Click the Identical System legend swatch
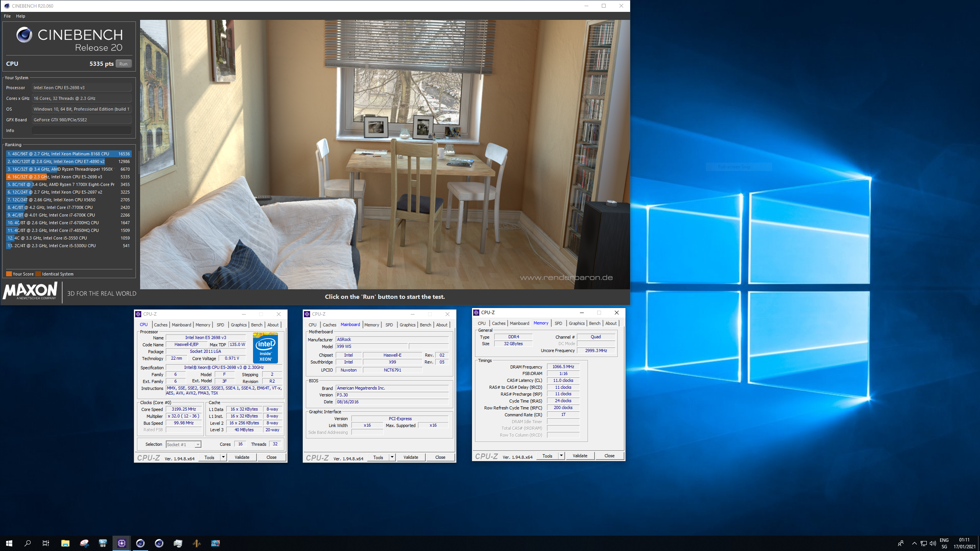The width and height of the screenshot is (980, 551). (x=38, y=274)
